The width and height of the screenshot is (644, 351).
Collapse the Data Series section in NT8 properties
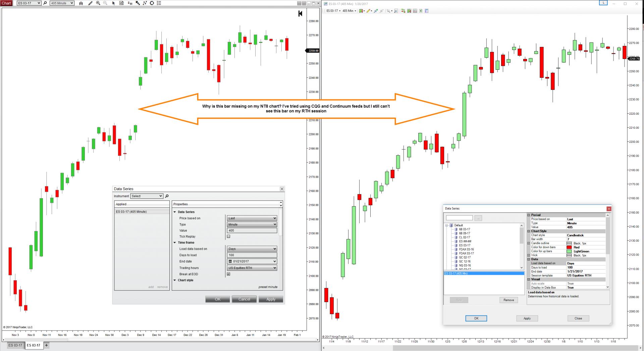[x=175, y=212]
